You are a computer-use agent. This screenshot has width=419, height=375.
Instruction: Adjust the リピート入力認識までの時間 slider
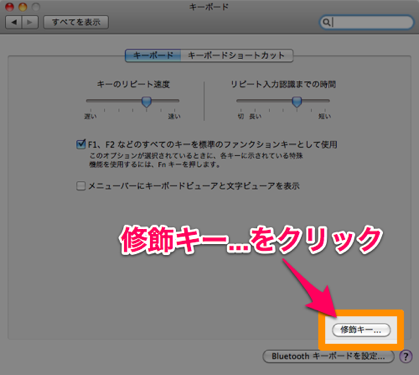click(297, 101)
